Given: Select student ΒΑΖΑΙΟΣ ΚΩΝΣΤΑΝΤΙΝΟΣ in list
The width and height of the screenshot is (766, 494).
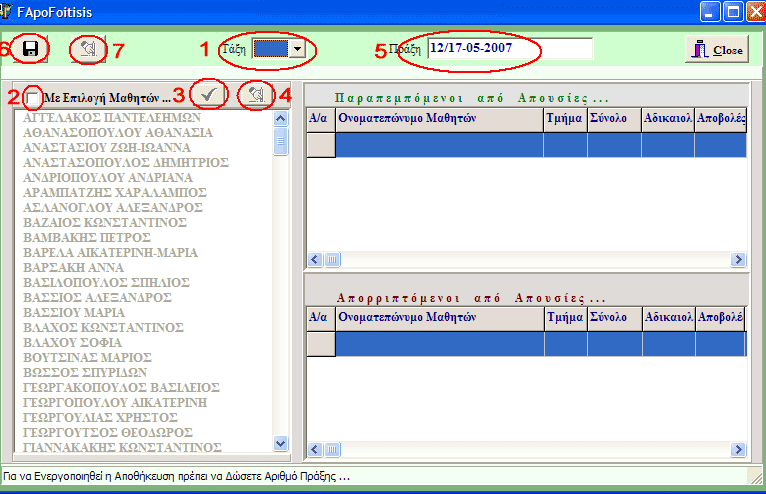Looking at the screenshot, I should pos(105,222).
